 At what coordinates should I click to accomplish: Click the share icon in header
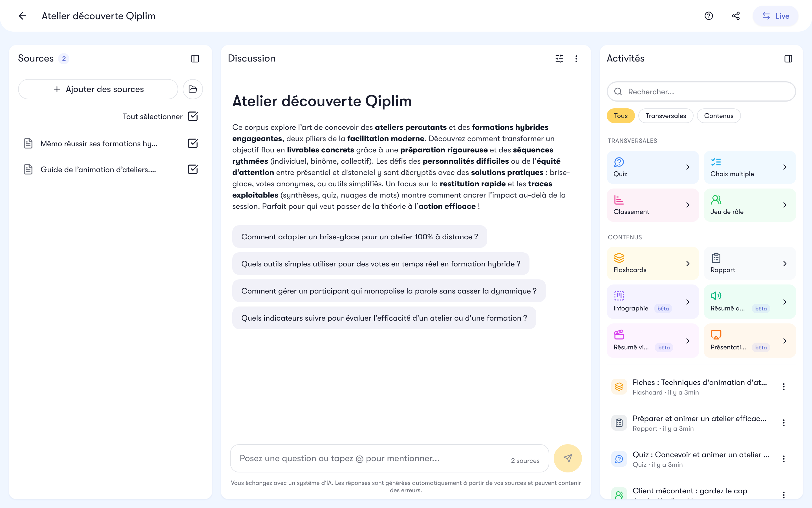point(736,16)
